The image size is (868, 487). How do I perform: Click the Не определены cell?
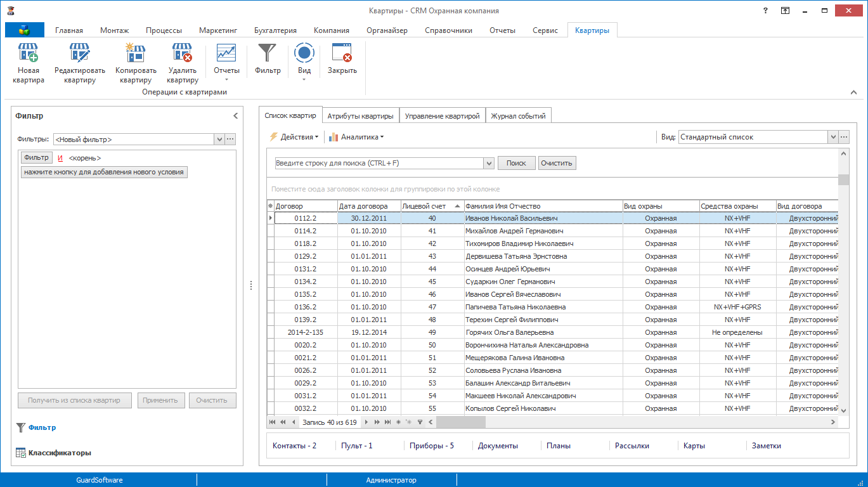click(x=737, y=332)
